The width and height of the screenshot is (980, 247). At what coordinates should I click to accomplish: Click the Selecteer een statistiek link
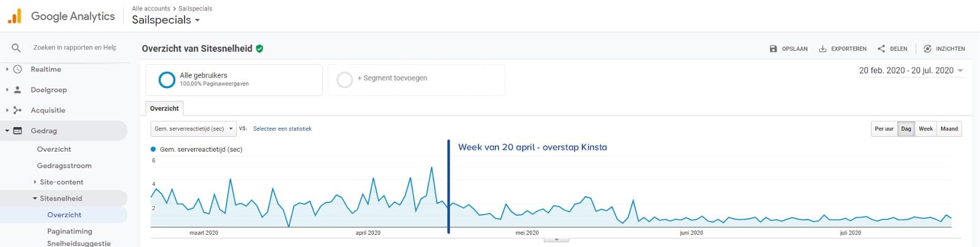[x=282, y=129]
